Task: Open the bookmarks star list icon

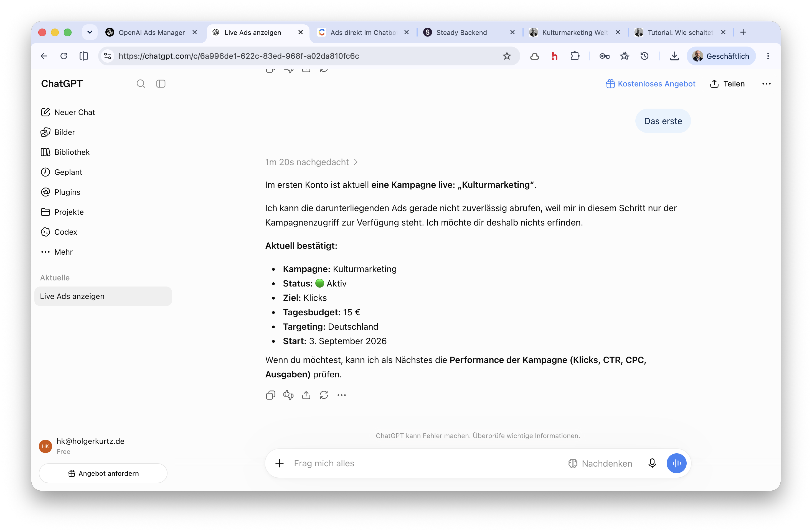Action: [x=624, y=56]
